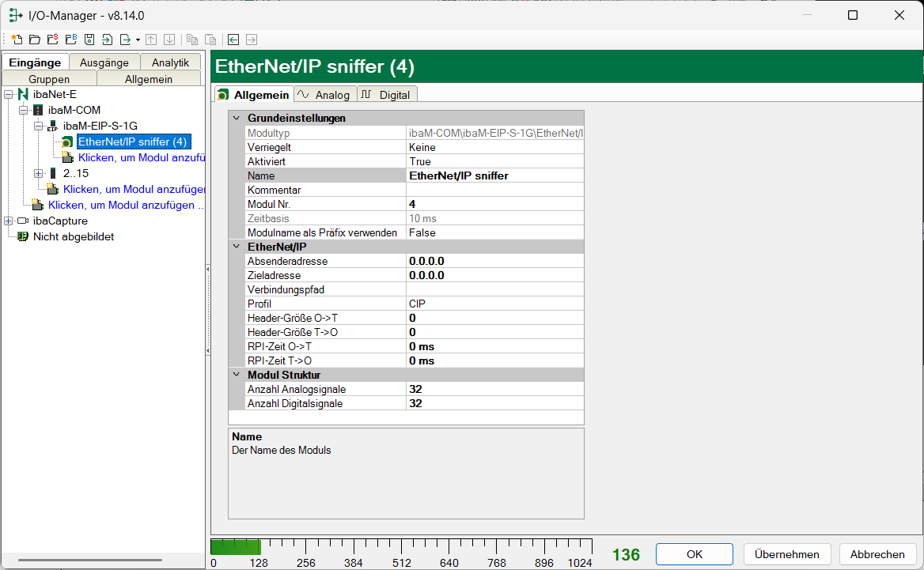Click the Abbrechen button

click(x=877, y=554)
